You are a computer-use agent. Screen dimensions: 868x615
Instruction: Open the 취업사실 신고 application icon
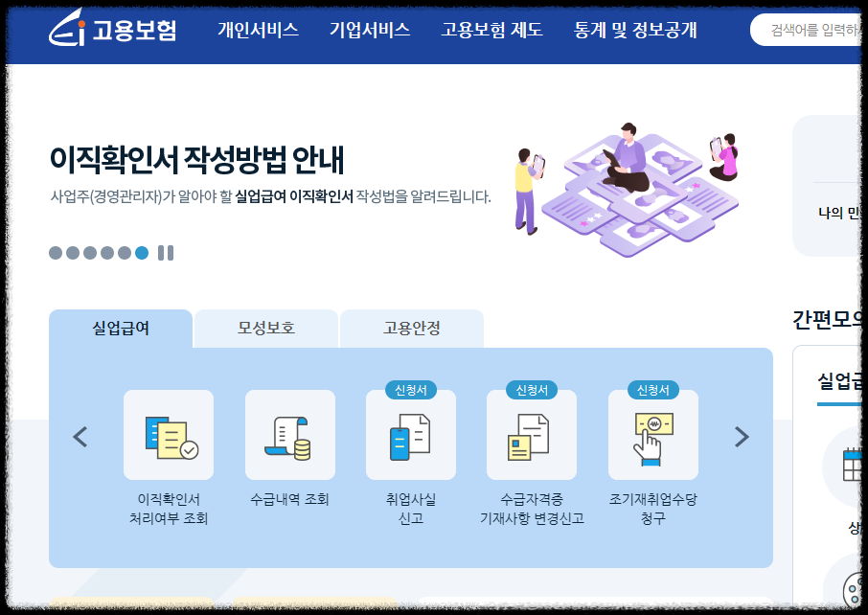point(411,437)
